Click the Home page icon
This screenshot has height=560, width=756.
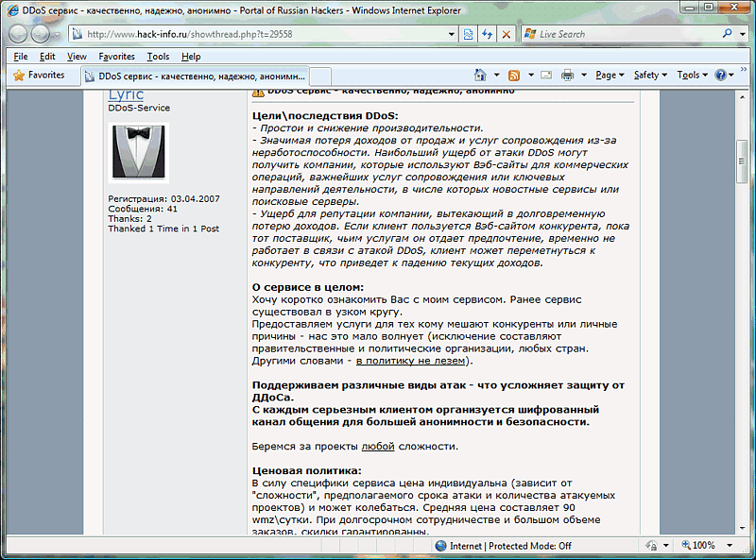click(x=480, y=76)
